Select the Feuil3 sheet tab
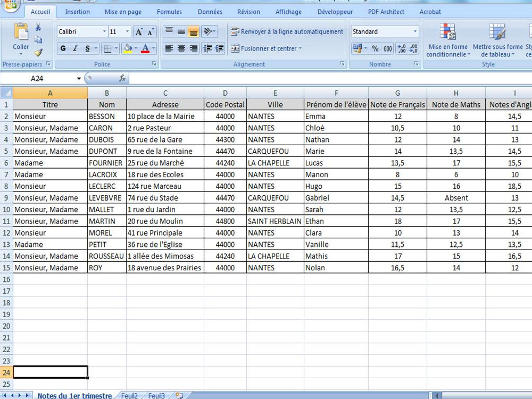Viewport: 532px width, 399px height. 157,396
